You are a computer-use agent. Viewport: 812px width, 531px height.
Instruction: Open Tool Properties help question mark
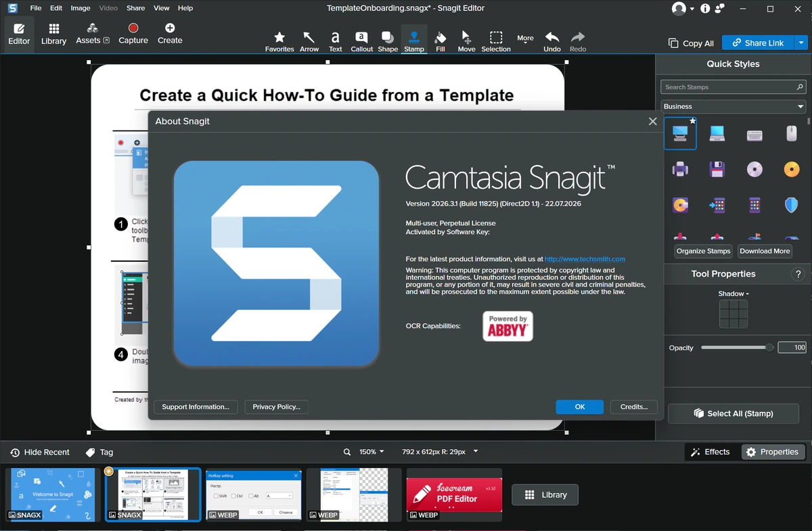798,274
